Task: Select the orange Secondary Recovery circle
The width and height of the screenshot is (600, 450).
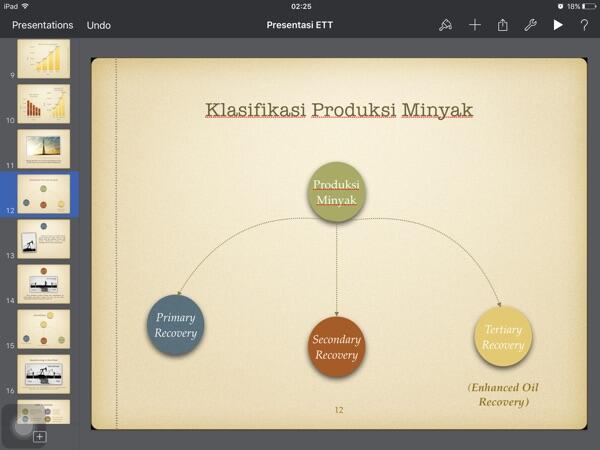Action: tap(336, 347)
